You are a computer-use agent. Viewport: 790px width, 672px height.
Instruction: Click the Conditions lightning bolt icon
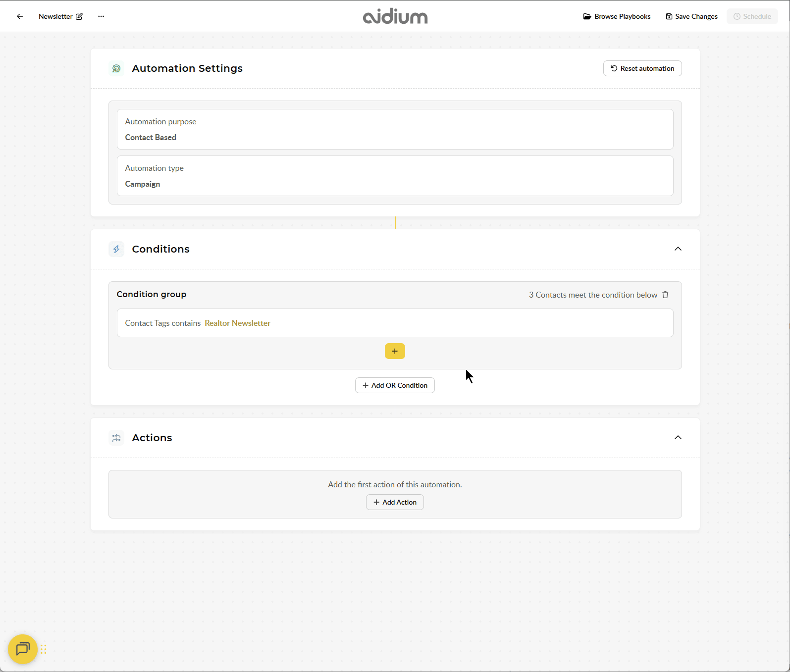(116, 249)
